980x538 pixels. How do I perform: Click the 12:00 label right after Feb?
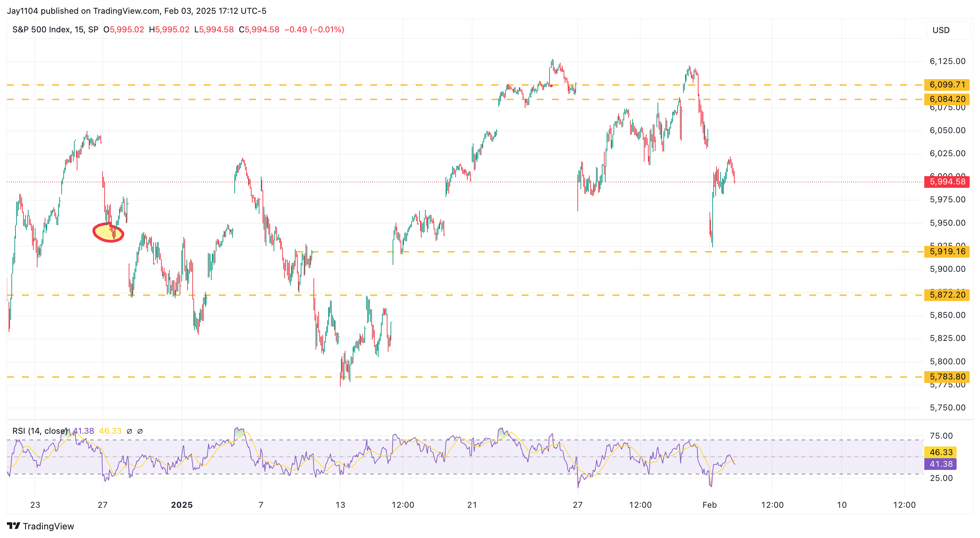click(x=772, y=505)
